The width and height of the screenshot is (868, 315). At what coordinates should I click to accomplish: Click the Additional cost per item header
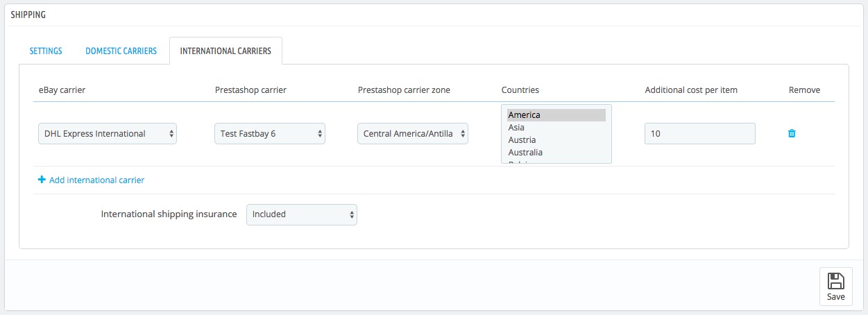coord(691,90)
